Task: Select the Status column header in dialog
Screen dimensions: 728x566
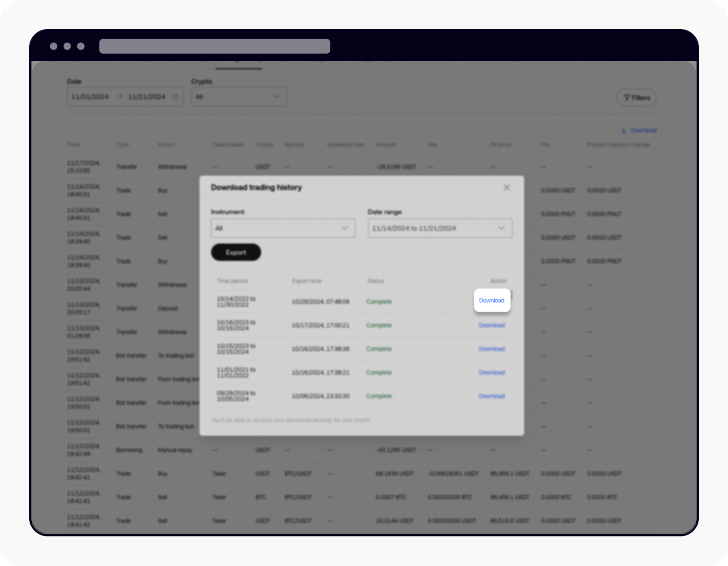Action: (x=376, y=281)
